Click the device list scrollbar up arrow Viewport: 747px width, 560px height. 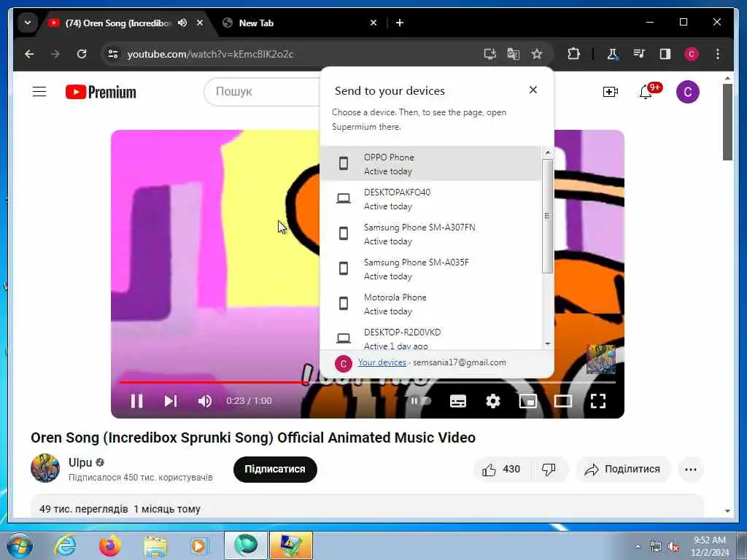(547, 152)
